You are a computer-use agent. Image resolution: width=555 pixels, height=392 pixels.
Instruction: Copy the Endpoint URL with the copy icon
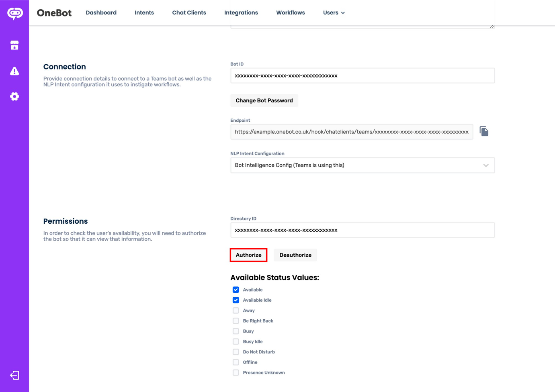484,131
